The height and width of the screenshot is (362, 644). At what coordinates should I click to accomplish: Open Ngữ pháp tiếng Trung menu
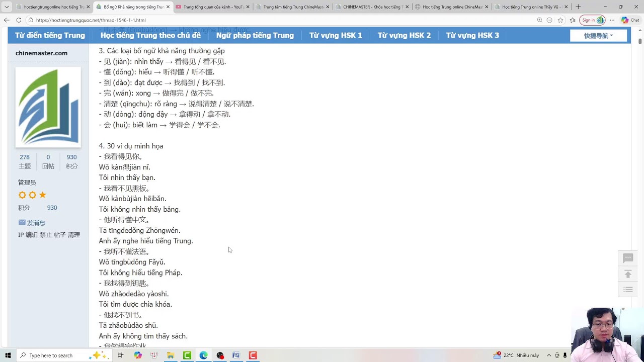(255, 35)
